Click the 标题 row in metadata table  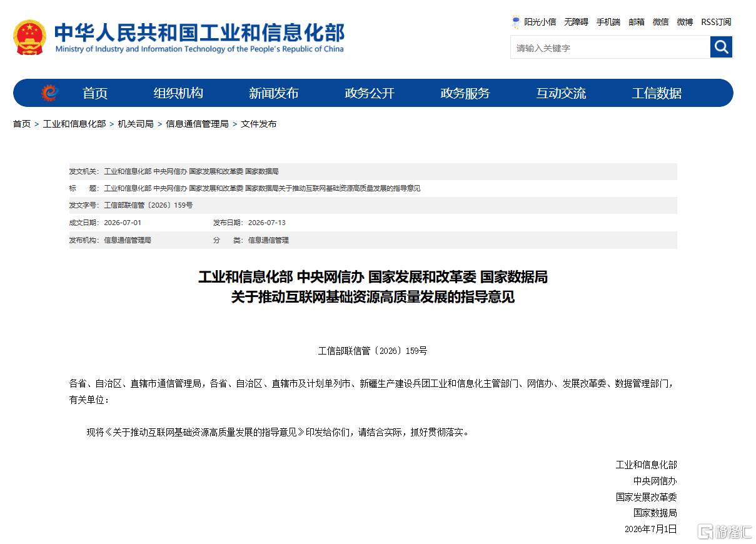tap(373, 188)
